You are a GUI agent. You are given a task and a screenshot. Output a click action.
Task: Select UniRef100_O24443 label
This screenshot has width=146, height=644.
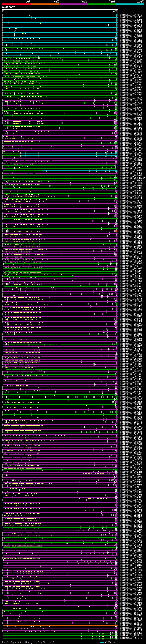[131, 53]
